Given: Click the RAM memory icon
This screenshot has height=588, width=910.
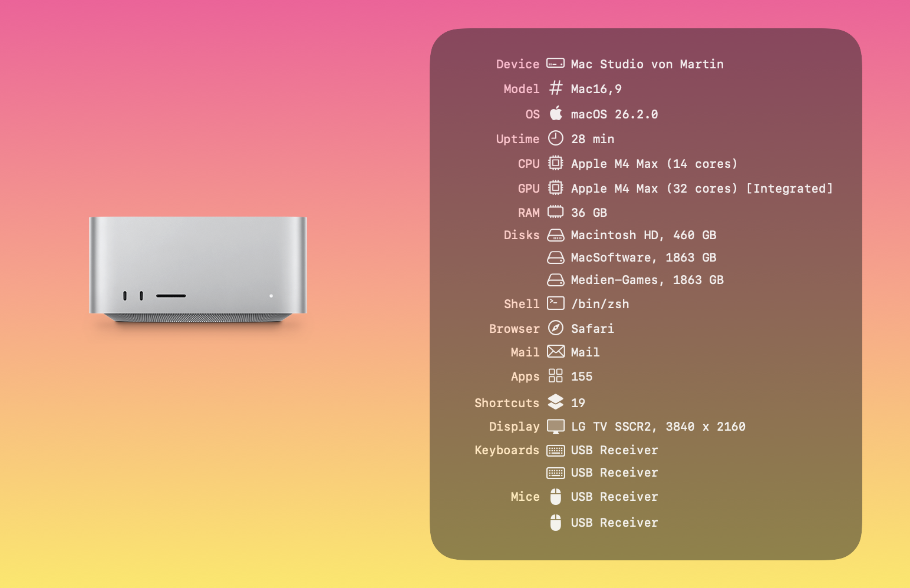Looking at the screenshot, I should point(555,212).
